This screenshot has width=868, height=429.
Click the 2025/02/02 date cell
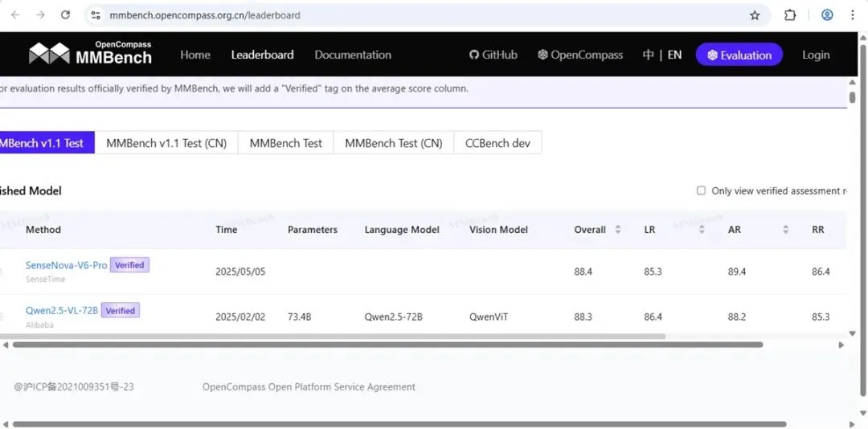pos(240,317)
